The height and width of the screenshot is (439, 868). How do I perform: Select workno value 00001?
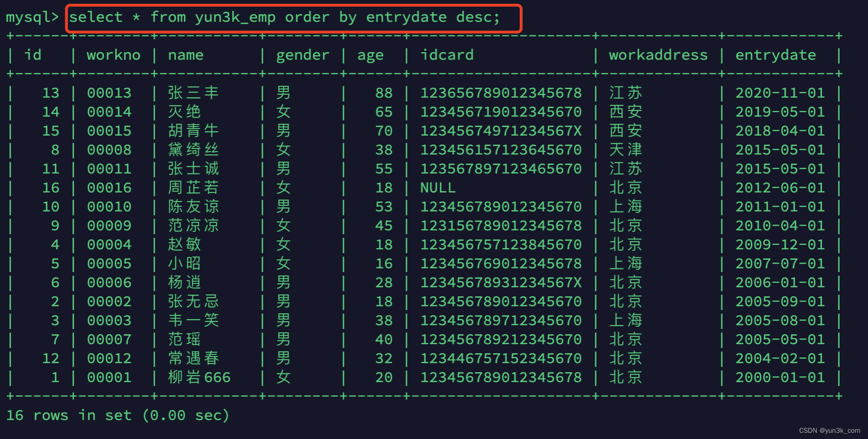pos(109,377)
